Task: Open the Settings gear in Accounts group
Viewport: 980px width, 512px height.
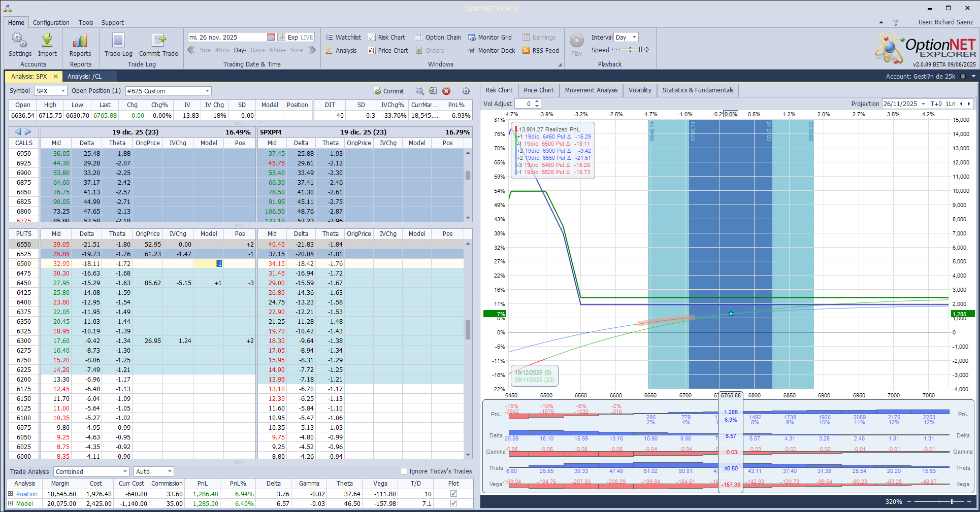Action: click(x=20, y=45)
